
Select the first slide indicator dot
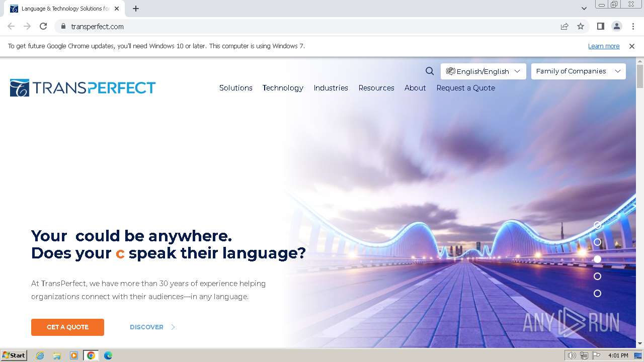tap(597, 225)
